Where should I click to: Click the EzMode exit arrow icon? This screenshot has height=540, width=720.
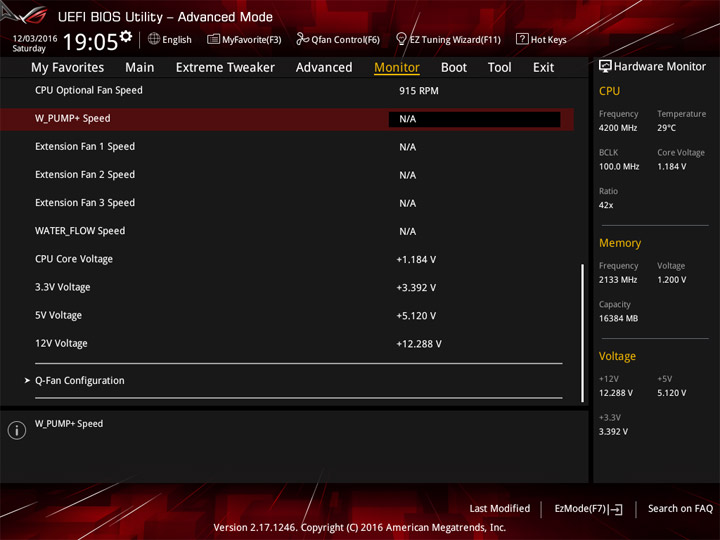615,509
